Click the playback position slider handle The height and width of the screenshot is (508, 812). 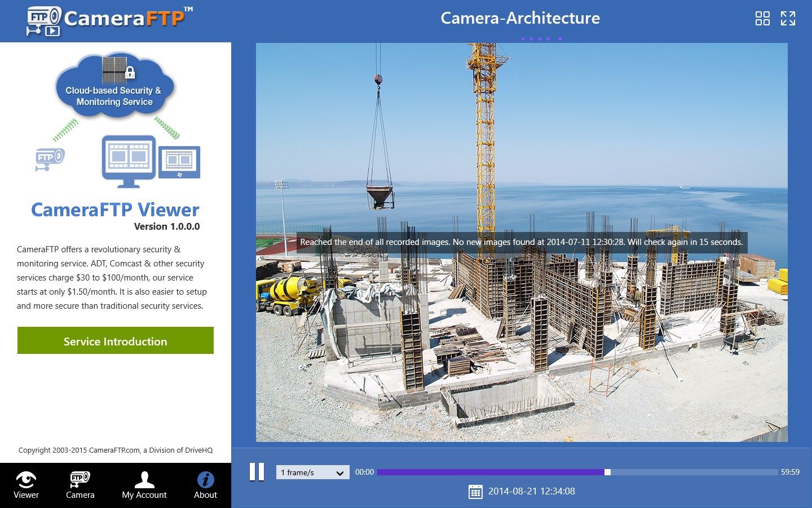[607, 472]
